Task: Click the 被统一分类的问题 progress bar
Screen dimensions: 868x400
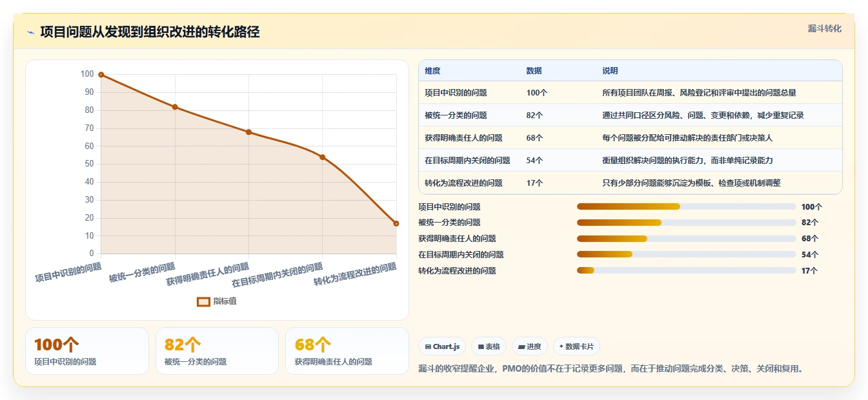Action: pos(686,223)
